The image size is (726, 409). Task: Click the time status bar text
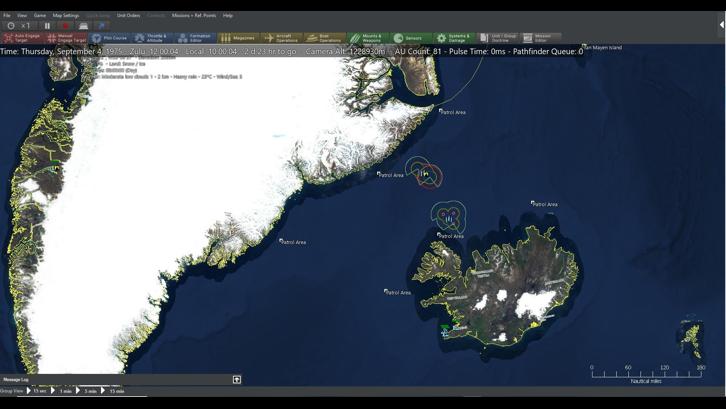coord(292,51)
